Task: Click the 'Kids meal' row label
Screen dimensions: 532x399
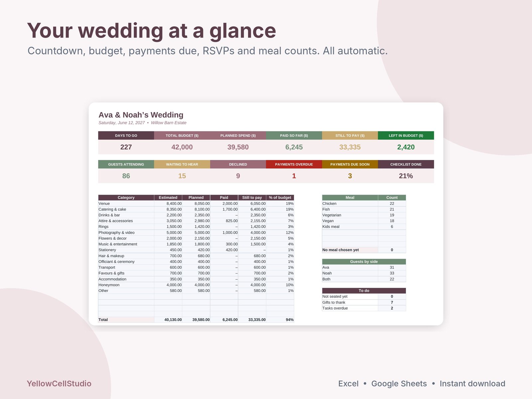Action: 331,227
